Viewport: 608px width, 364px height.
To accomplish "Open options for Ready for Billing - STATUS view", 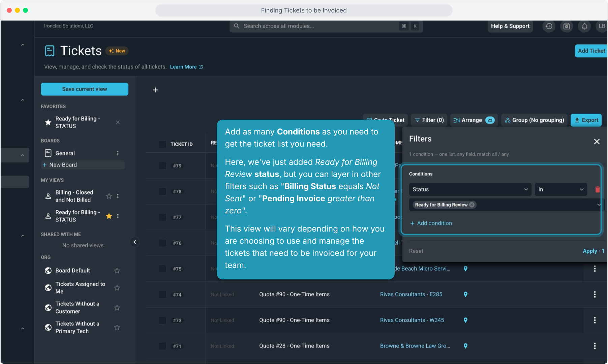I will tap(118, 216).
